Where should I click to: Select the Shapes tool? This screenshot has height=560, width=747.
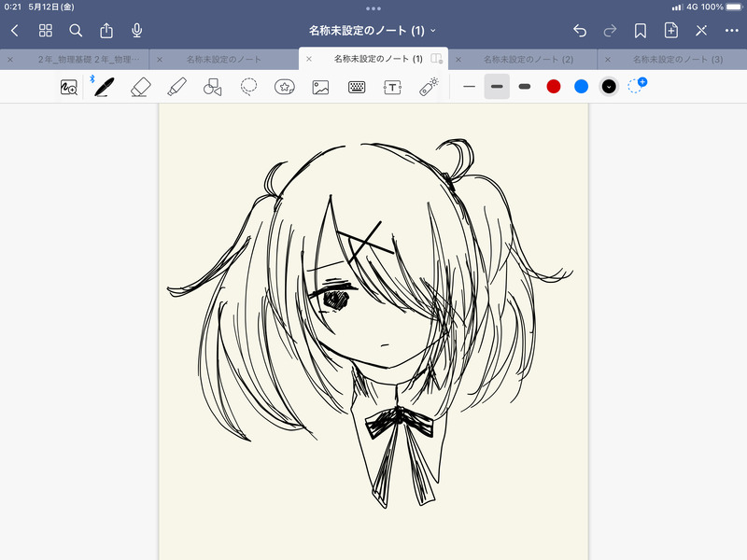point(213,87)
